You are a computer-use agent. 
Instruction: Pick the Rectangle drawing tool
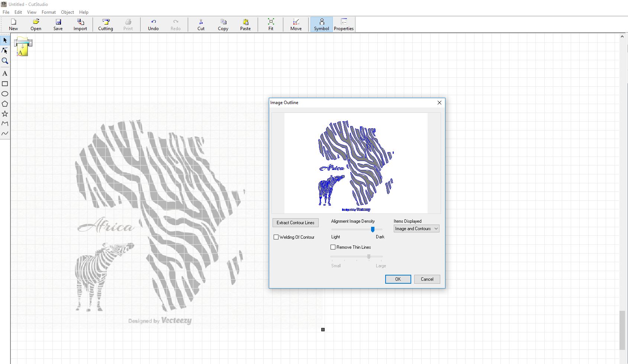point(5,84)
